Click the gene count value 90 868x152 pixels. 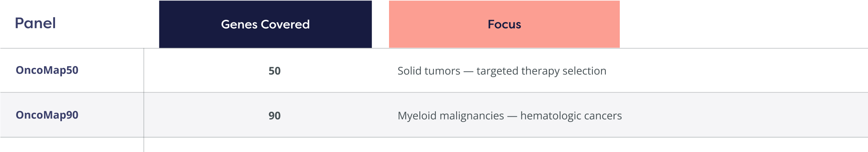point(274,116)
